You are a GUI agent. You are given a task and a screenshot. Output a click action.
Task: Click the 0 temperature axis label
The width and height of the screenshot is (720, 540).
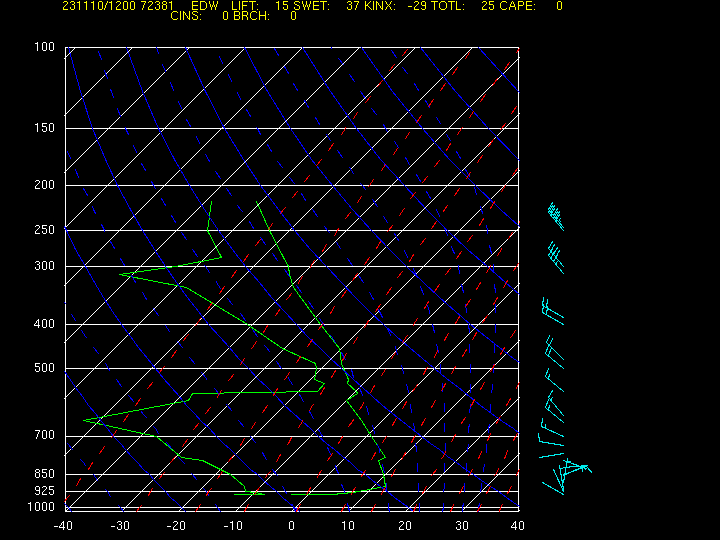point(292,526)
